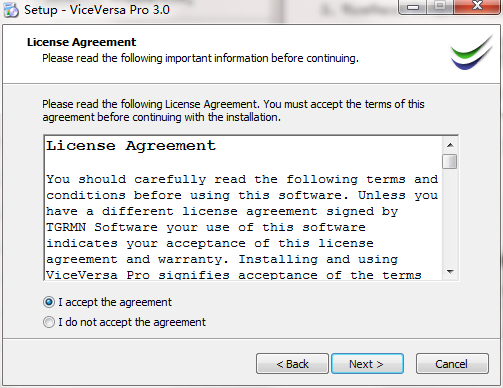Click the license text scroll up arrow

pos(450,145)
